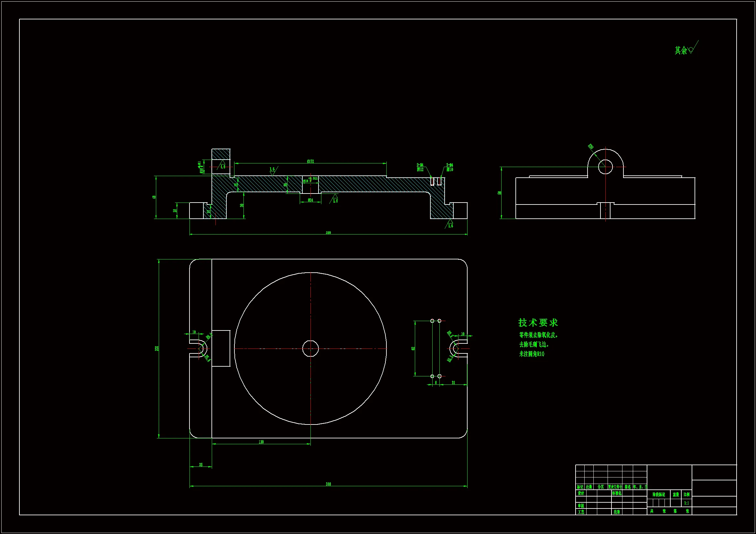Click the 48 height dimension in section view
The height and width of the screenshot is (534, 756).
click(x=154, y=197)
